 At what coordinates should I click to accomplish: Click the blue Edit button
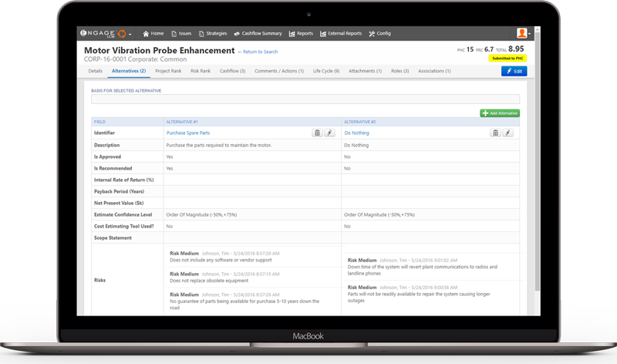tap(514, 71)
